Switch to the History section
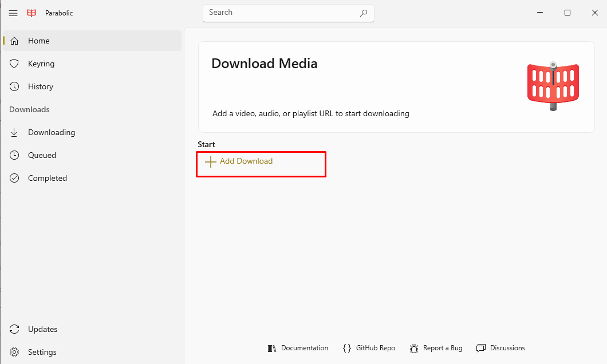This screenshot has width=607, height=364. pos(40,86)
